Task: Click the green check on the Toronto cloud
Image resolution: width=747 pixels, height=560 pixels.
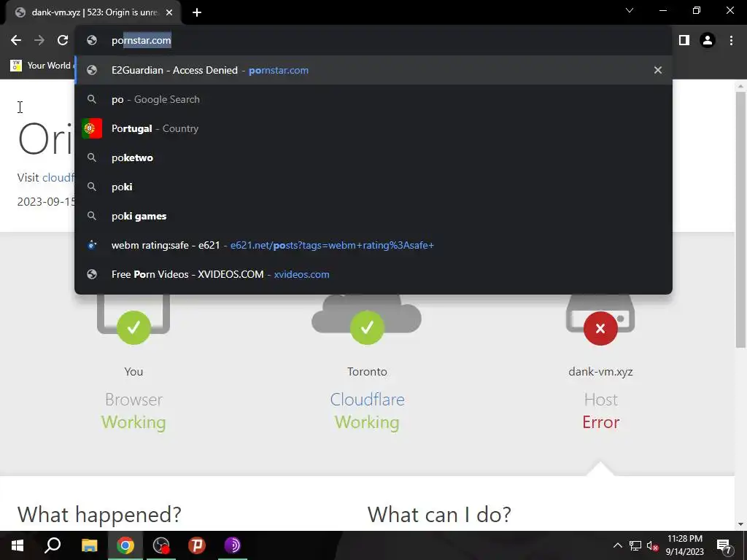Action: point(367,327)
